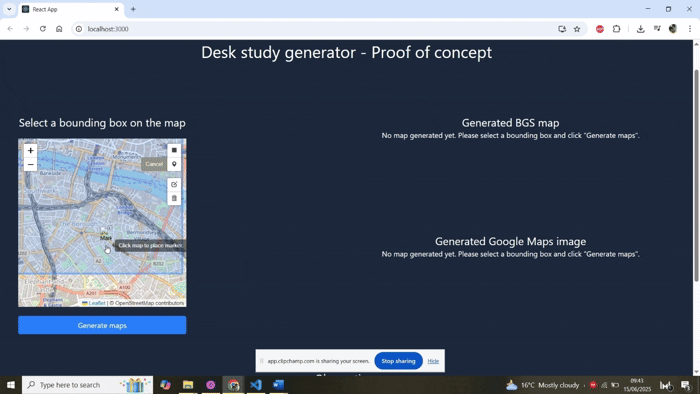
Task: Open Microsoft Word from taskbar
Action: [279, 385]
